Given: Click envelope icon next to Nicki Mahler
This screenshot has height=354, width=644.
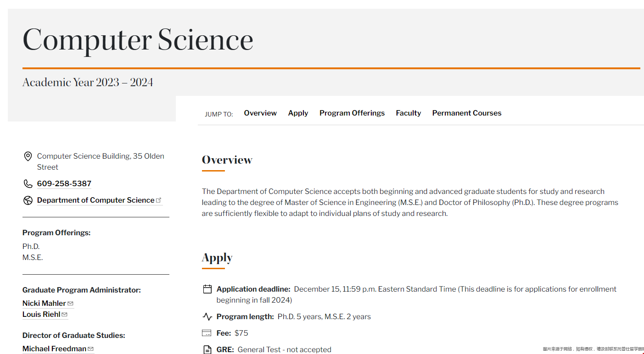Looking at the screenshot, I should [71, 304].
